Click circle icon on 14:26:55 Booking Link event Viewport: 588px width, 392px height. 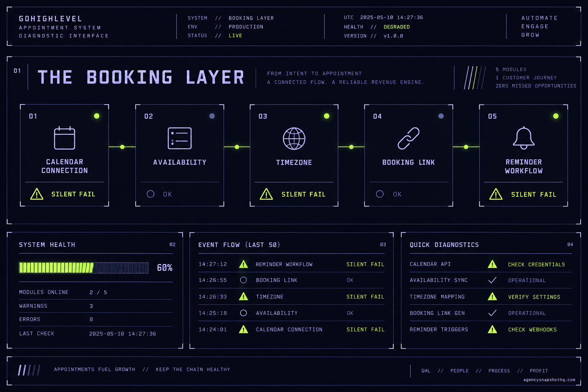(243, 280)
